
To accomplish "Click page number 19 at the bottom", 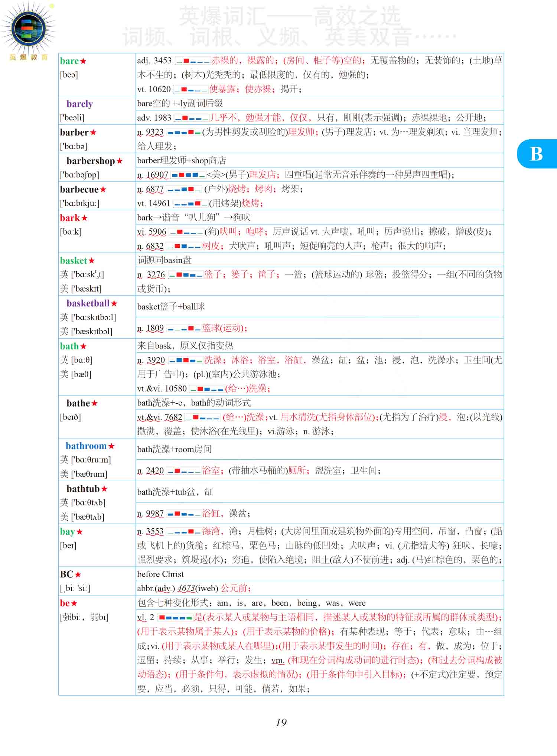I will coord(281,722).
